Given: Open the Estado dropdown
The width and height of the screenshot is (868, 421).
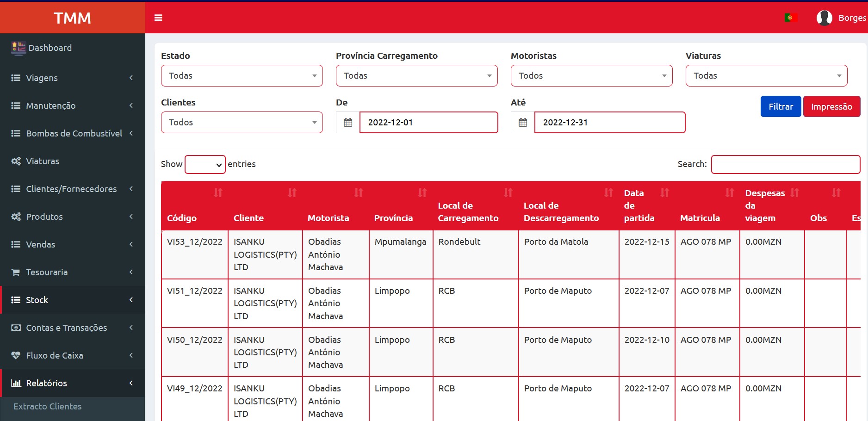Looking at the screenshot, I should 242,76.
